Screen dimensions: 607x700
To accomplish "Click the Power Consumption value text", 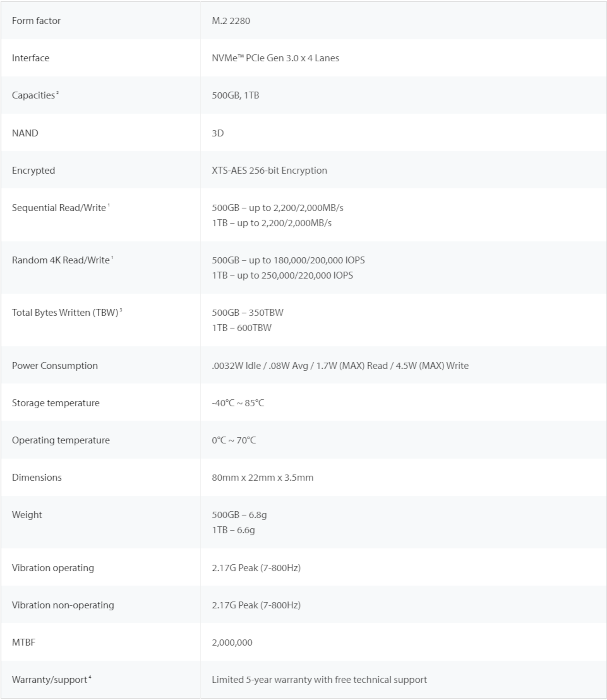I will click(x=340, y=365).
